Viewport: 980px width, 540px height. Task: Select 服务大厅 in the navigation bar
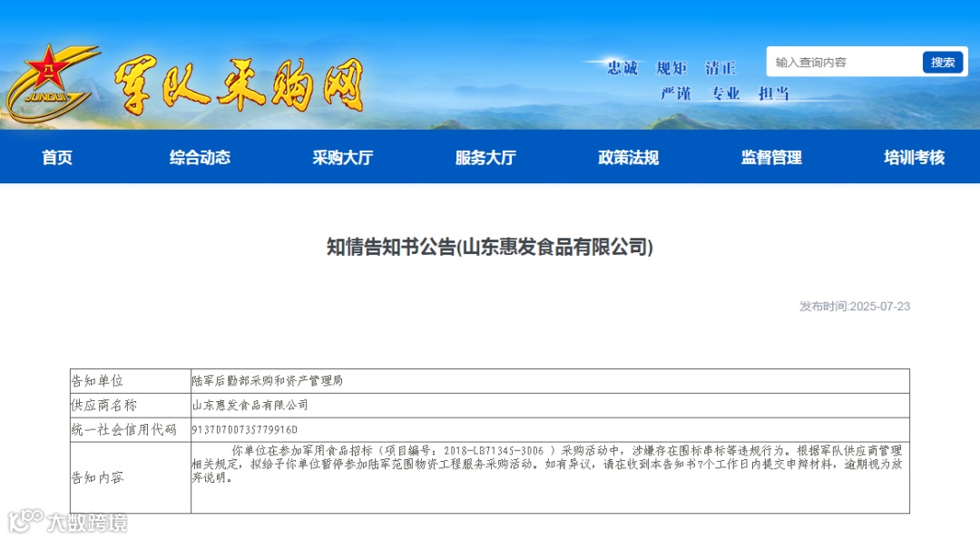[485, 157]
